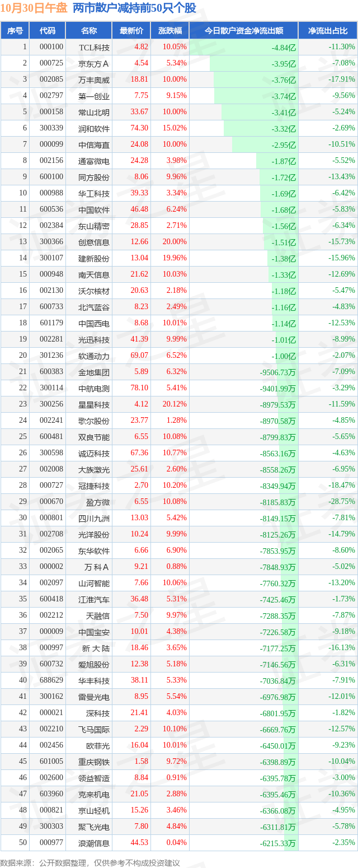The width and height of the screenshot is (358, 868).
Task: Click stock name 中航电测
Action: tap(94, 388)
